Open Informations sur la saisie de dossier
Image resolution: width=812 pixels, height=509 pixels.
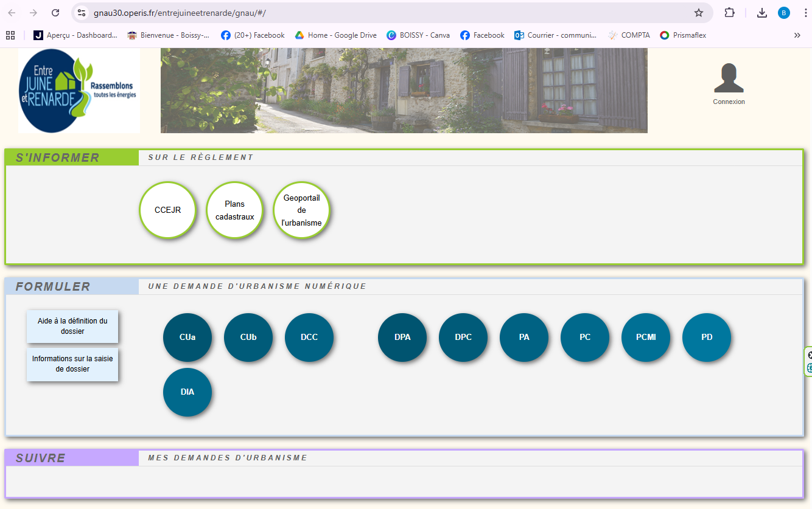72,364
